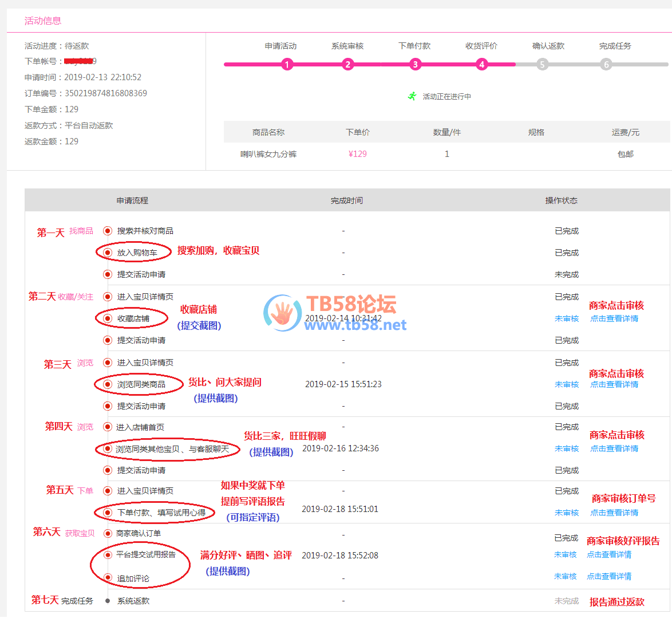Click green running figure icon

tap(412, 96)
